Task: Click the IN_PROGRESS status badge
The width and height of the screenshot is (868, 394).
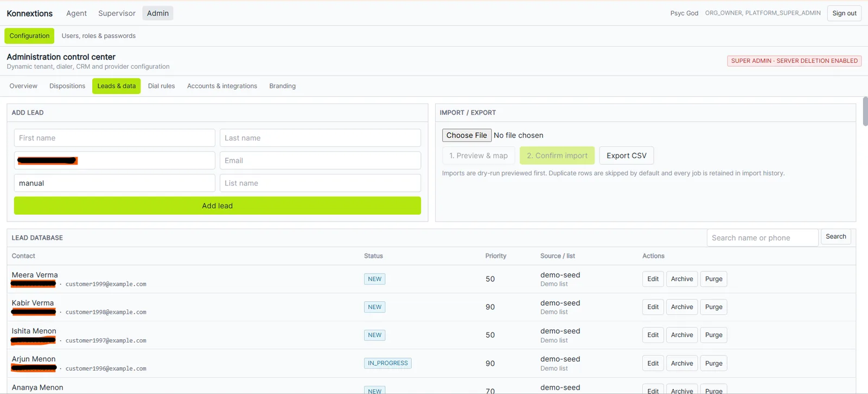Action: pyautogui.click(x=388, y=363)
